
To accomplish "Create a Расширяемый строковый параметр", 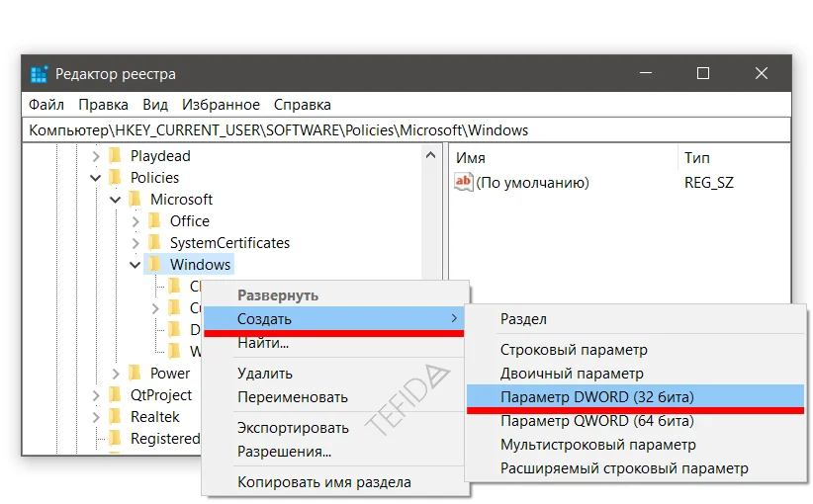I will [x=635, y=468].
